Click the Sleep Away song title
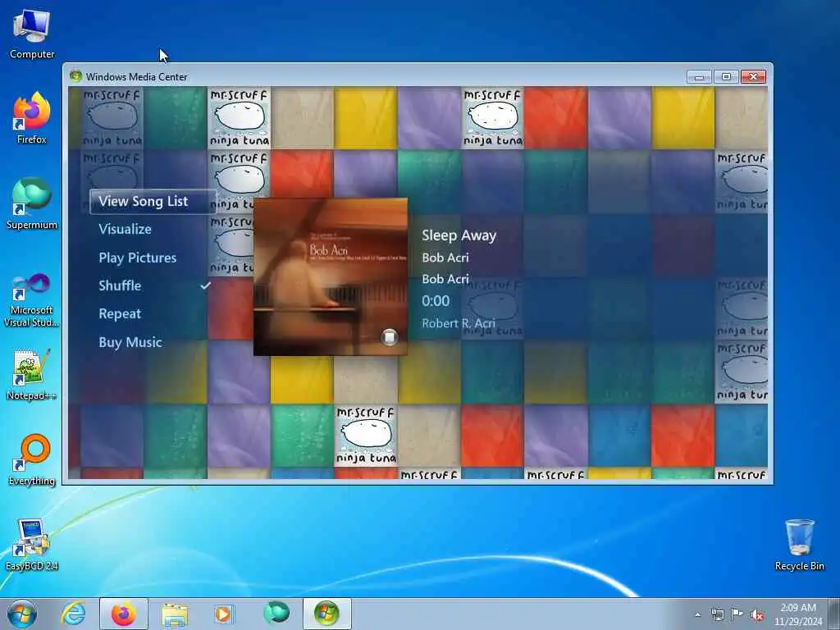This screenshot has width=840, height=630. pyautogui.click(x=459, y=235)
